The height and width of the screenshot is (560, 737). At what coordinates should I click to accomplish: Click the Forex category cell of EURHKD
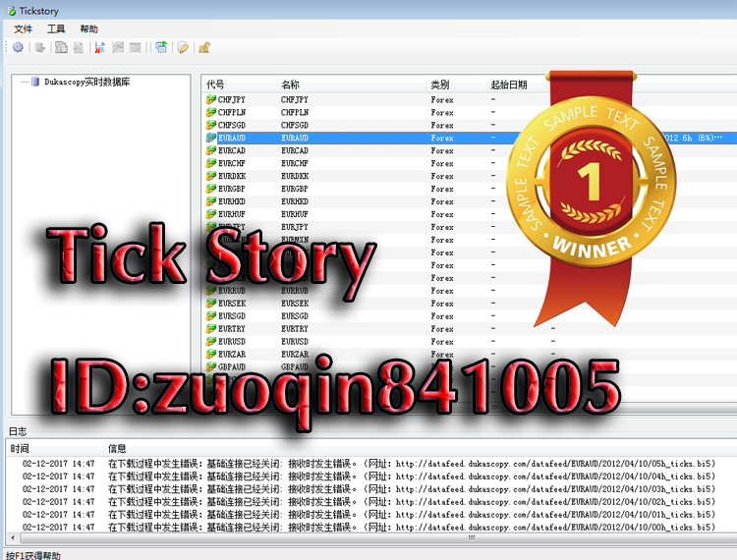(x=442, y=201)
